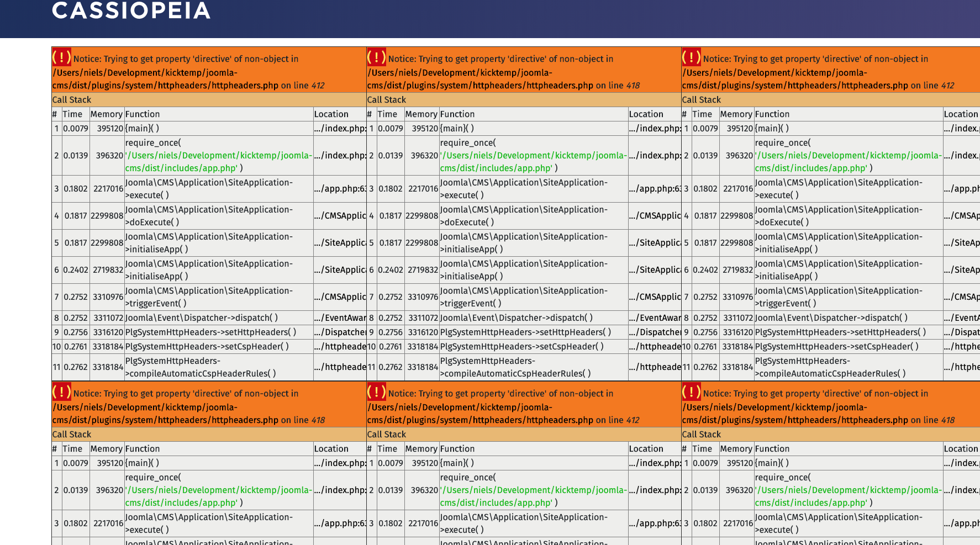Click '{main}( )' in bottom-left table
980x545 pixels.
coord(143,463)
